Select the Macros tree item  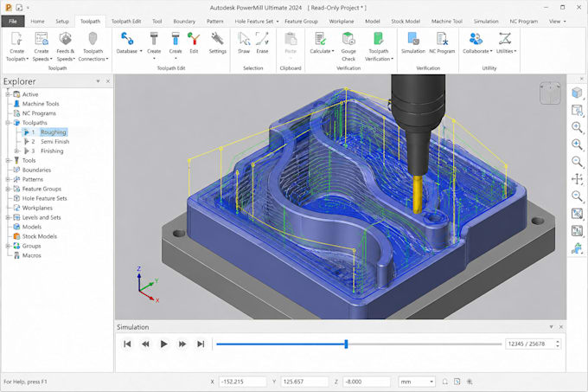(31, 255)
